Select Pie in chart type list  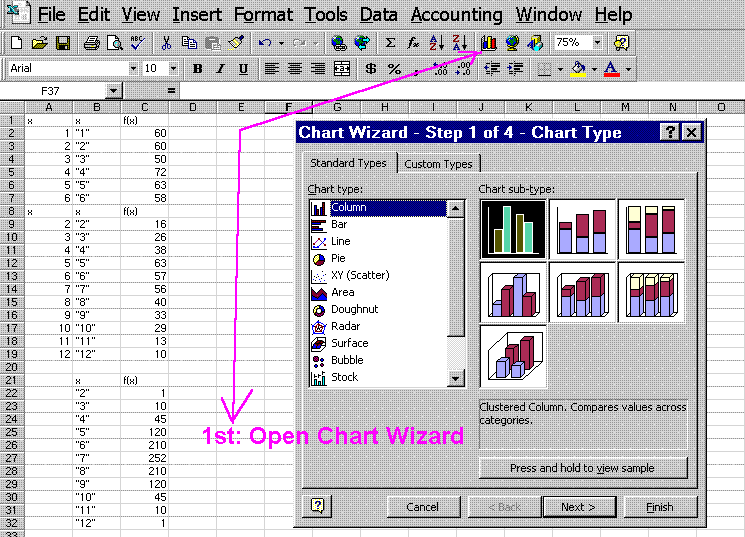(339, 258)
